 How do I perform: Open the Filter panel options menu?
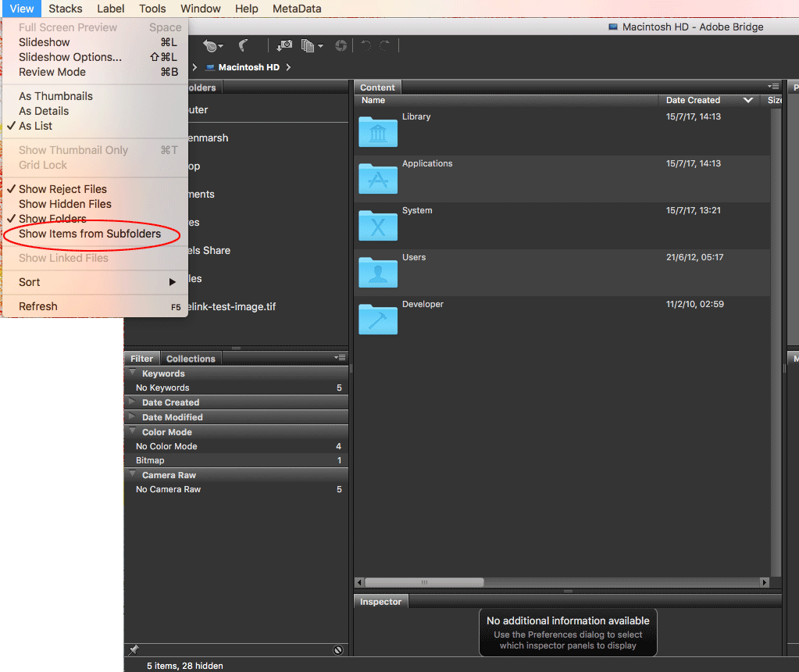pyautogui.click(x=340, y=357)
